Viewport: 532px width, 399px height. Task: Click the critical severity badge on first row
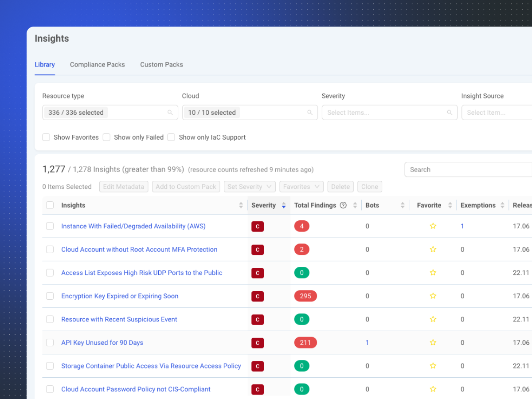258,227
